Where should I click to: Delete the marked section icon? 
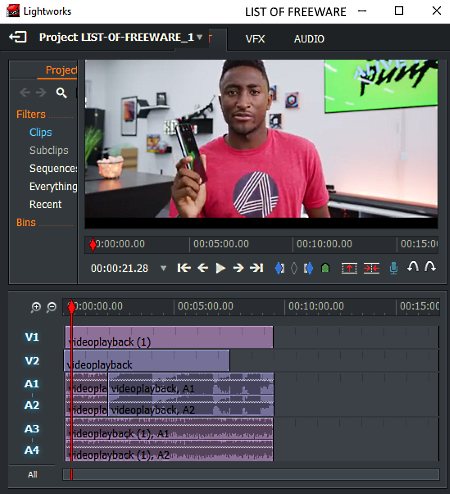(371, 268)
